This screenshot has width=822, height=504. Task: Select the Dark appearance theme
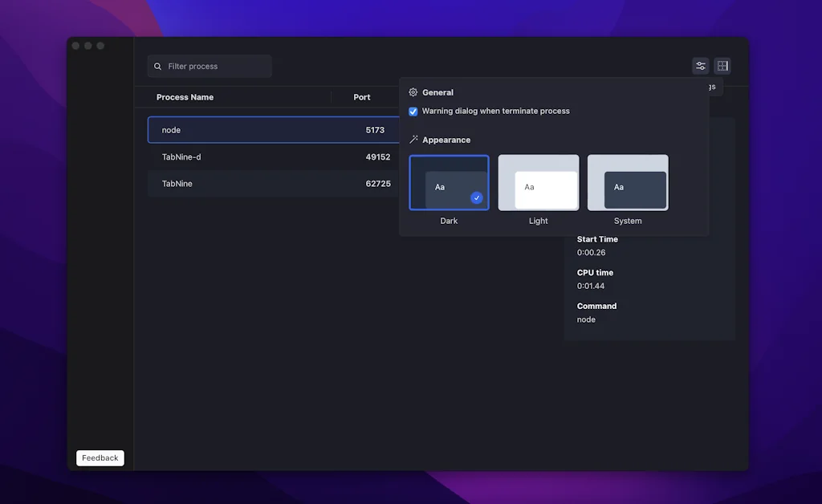click(449, 183)
